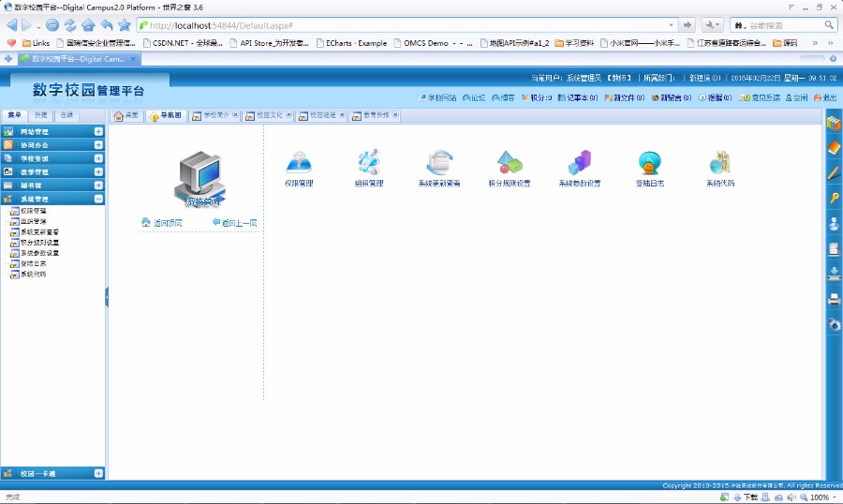The width and height of the screenshot is (843, 504).
Task: Click the books icon in right sidebar
Action: point(834,123)
